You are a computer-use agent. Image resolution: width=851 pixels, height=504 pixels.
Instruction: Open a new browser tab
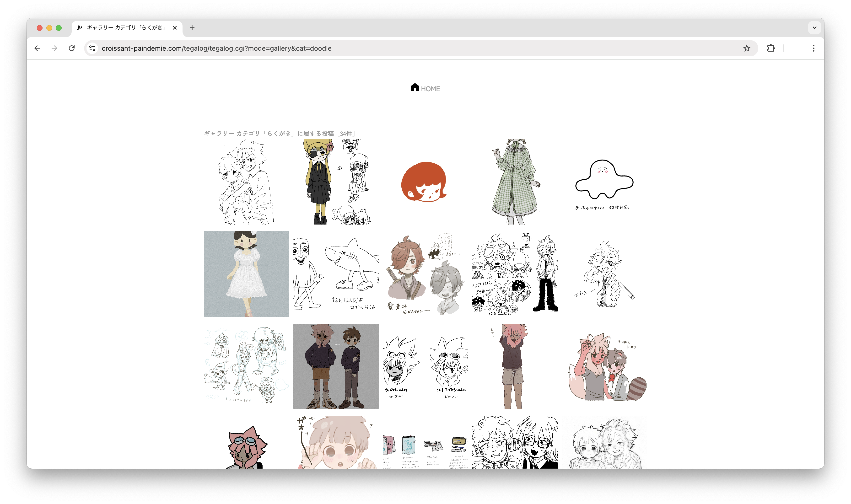click(x=192, y=28)
